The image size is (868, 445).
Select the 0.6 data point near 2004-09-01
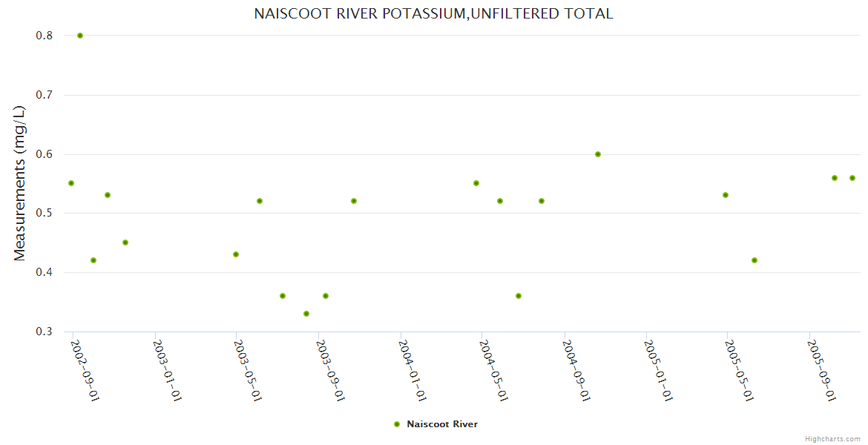[598, 154]
